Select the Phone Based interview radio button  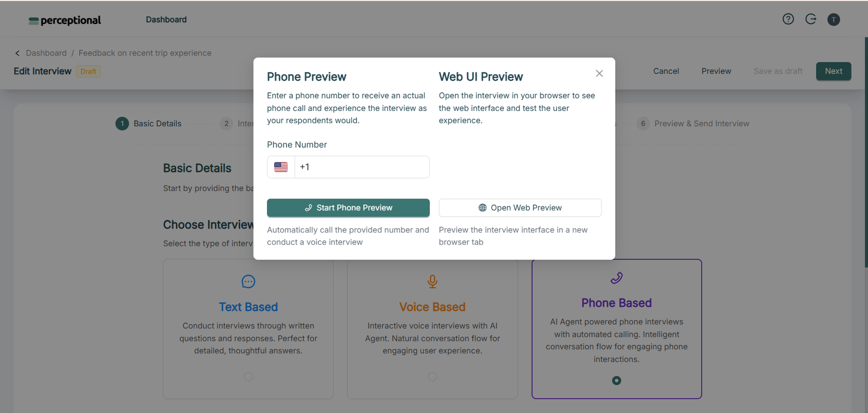(x=616, y=381)
